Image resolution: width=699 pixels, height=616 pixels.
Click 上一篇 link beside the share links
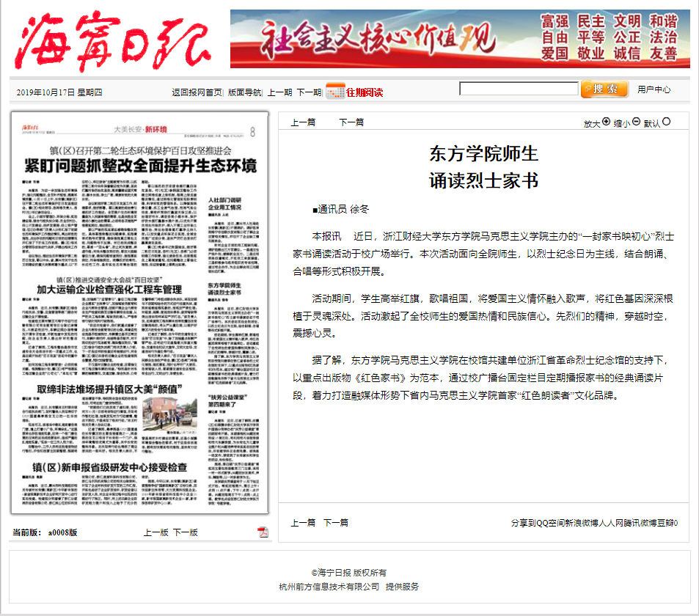coord(303,522)
